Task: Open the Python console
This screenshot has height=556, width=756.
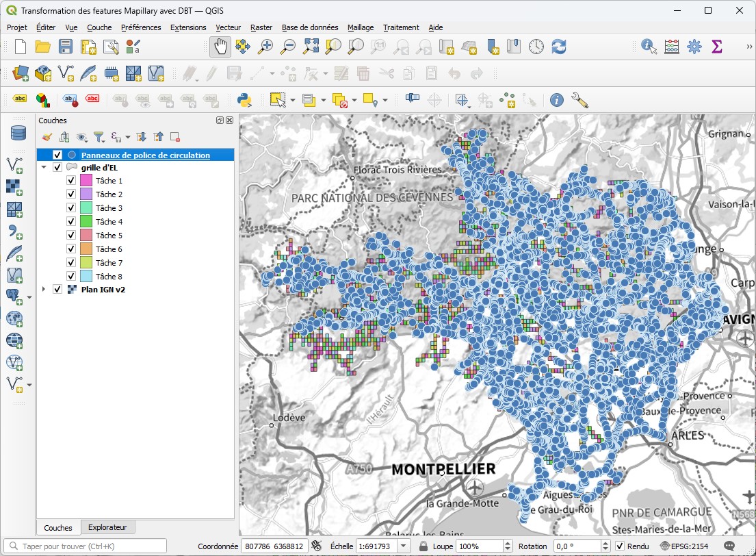Action: (244, 101)
